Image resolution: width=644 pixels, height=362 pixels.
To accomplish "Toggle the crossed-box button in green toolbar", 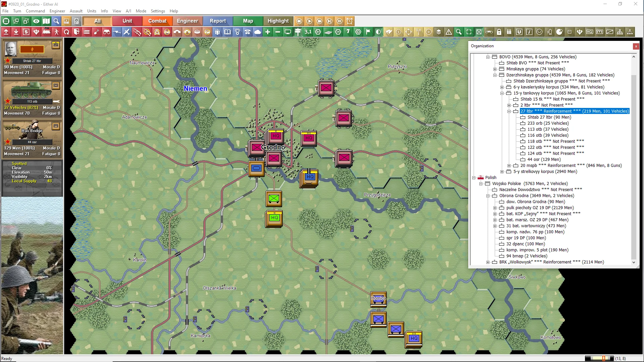I will [479, 32].
